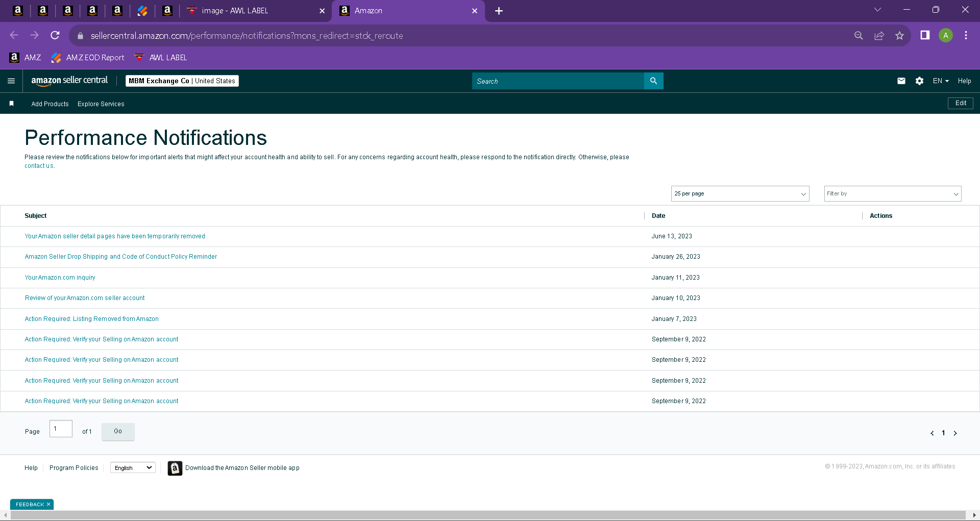Open Help in the Seller Central header
This screenshot has height=521, width=980.
[964, 81]
